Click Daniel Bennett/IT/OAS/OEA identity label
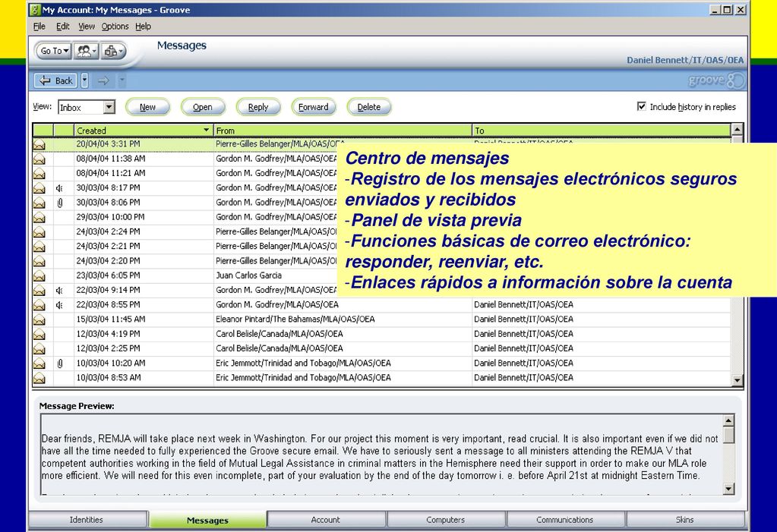This screenshot has width=777, height=532. pos(685,60)
